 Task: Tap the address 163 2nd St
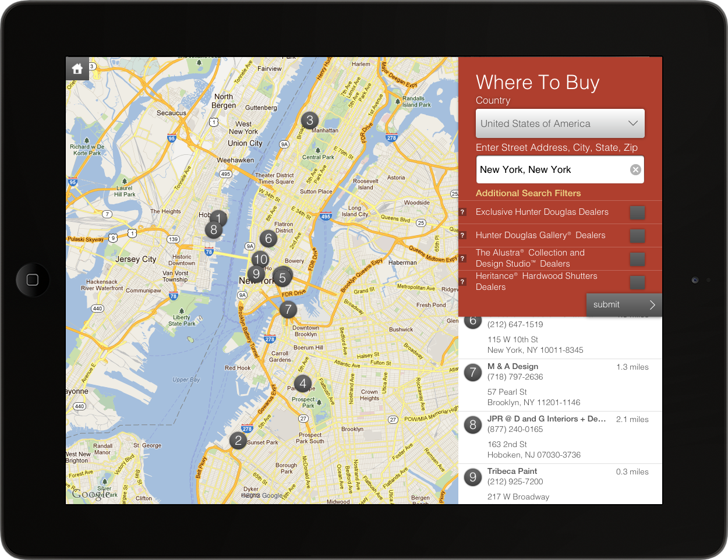[507, 444]
